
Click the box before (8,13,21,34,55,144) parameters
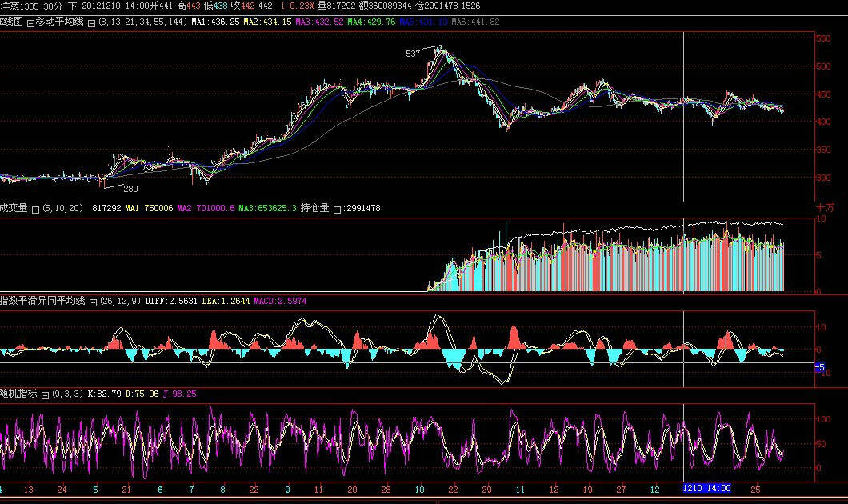tap(91, 22)
